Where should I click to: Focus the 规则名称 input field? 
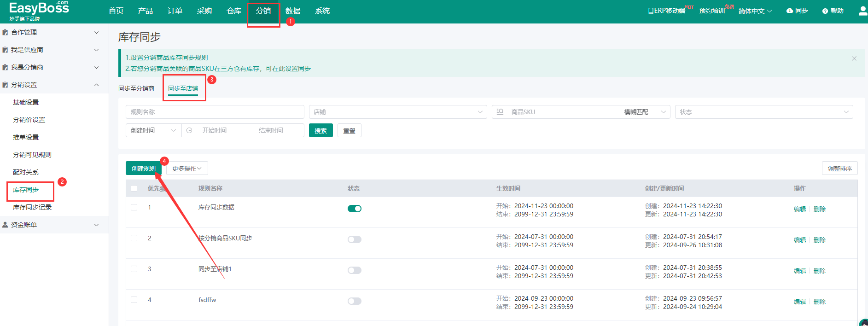[215, 112]
